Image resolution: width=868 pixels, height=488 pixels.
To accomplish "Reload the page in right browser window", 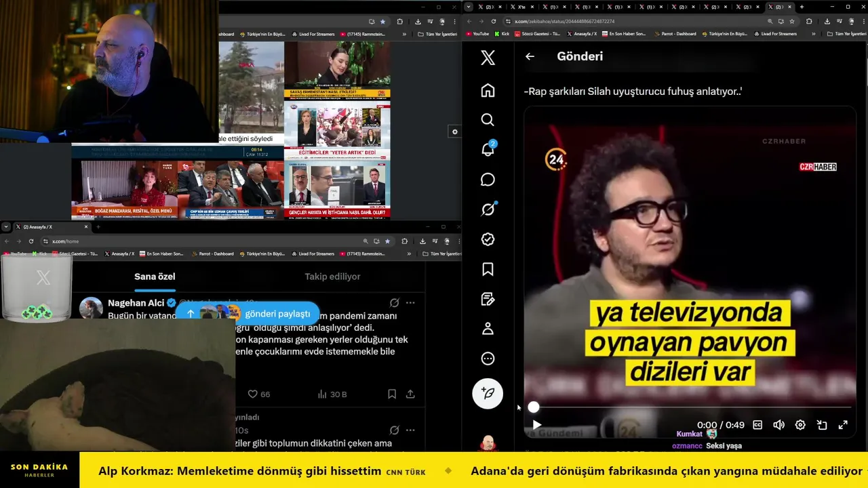I will click(494, 22).
